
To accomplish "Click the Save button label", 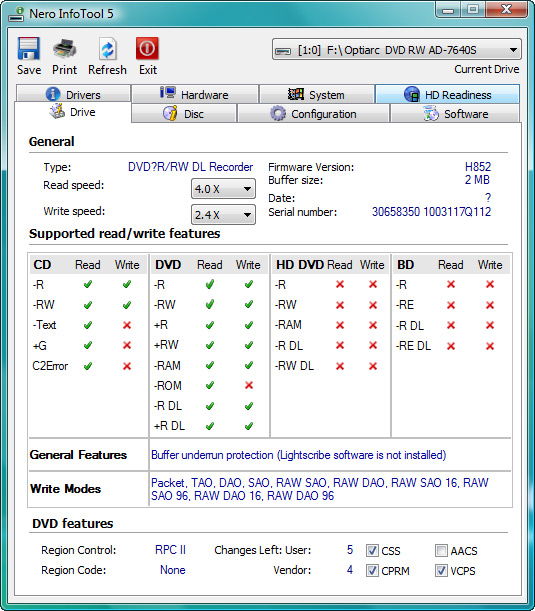I will 29,70.
